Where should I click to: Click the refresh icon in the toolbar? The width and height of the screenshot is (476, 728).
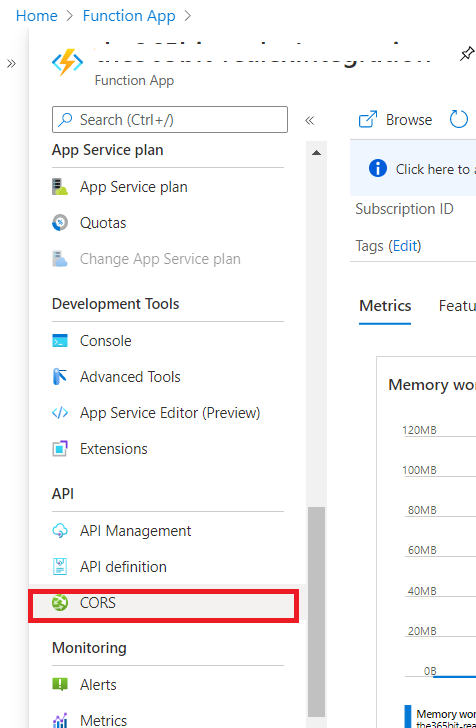click(x=458, y=119)
